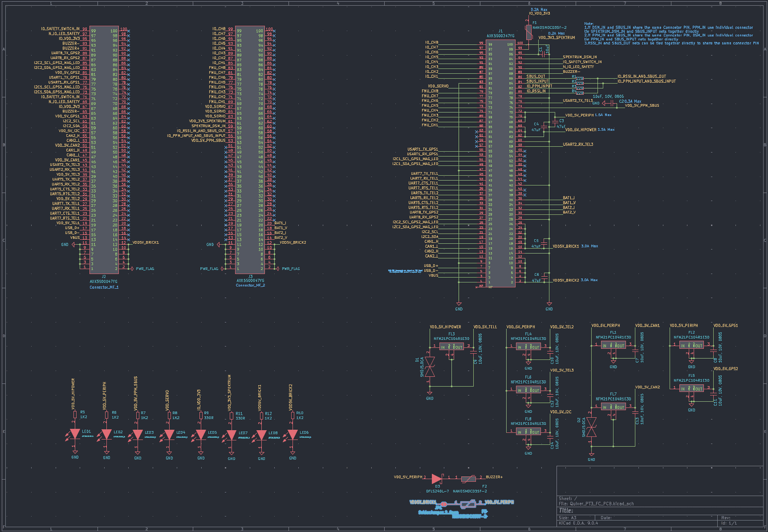Image resolution: width=768 pixels, height=532 pixels.
Task: Select capacitor C6 47uF symbol
Action: pyautogui.click(x=545, y=277)
